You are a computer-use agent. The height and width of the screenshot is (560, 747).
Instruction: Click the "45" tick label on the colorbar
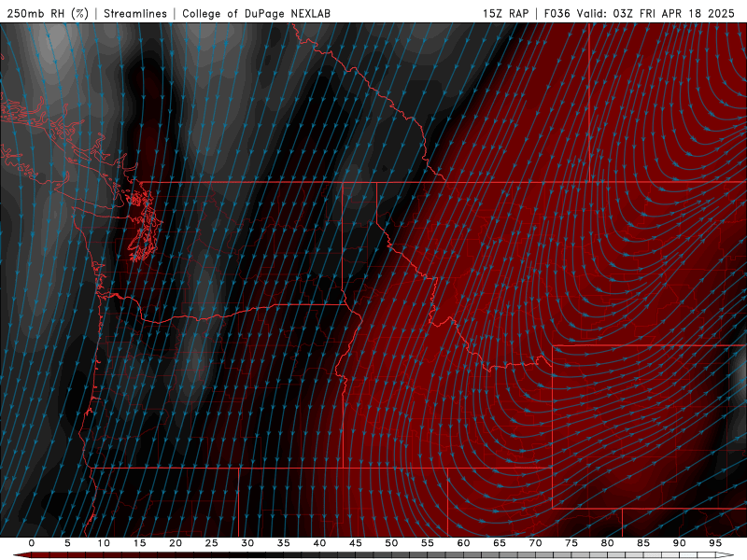pos(356,543)
